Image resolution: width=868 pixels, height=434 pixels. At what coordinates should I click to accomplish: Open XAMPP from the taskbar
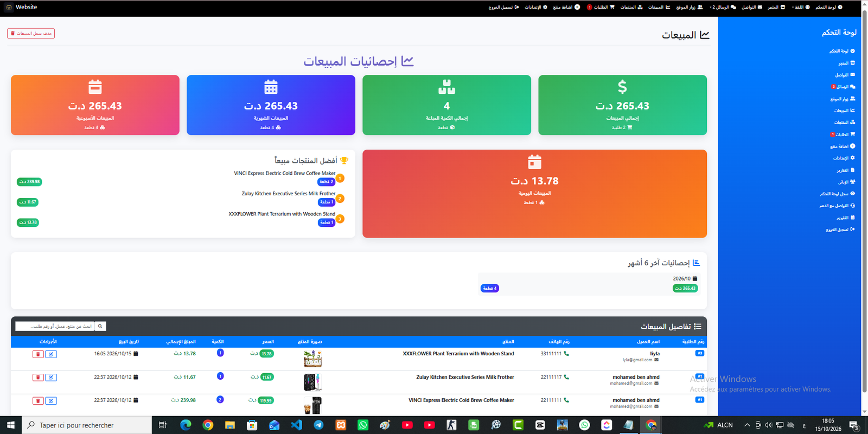click(341, 425)
